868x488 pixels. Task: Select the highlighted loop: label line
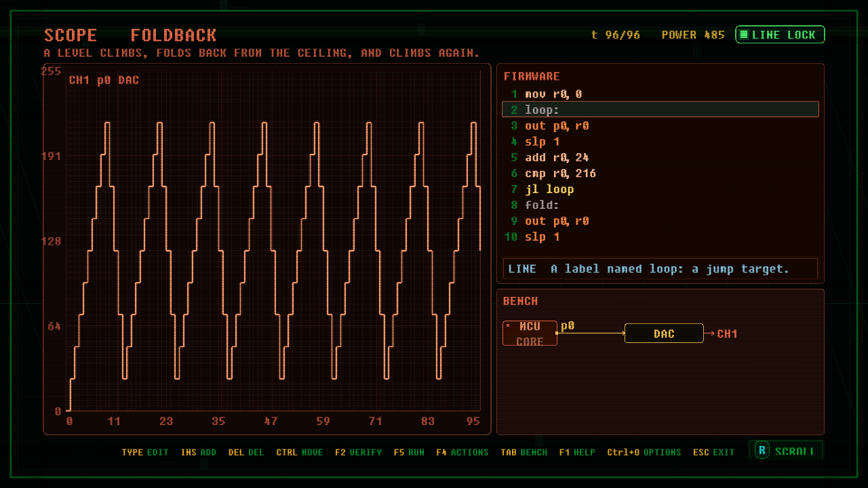pos(660,110)
